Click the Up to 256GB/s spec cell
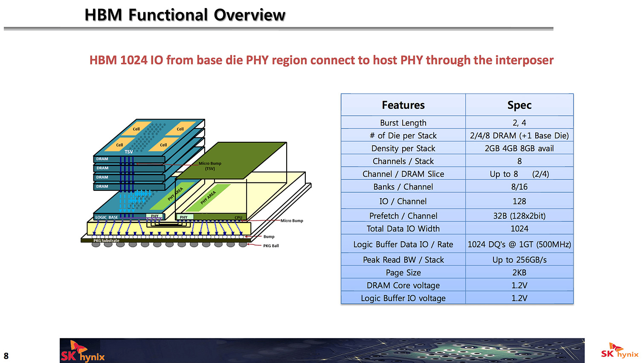Screen dimensions: 644x363 [x=519, y=260]
